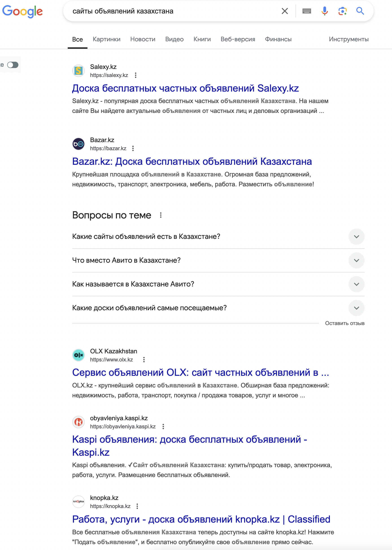Click the blue magnifier search button
This screenshot has width=392, height=550.
[360, 11]
